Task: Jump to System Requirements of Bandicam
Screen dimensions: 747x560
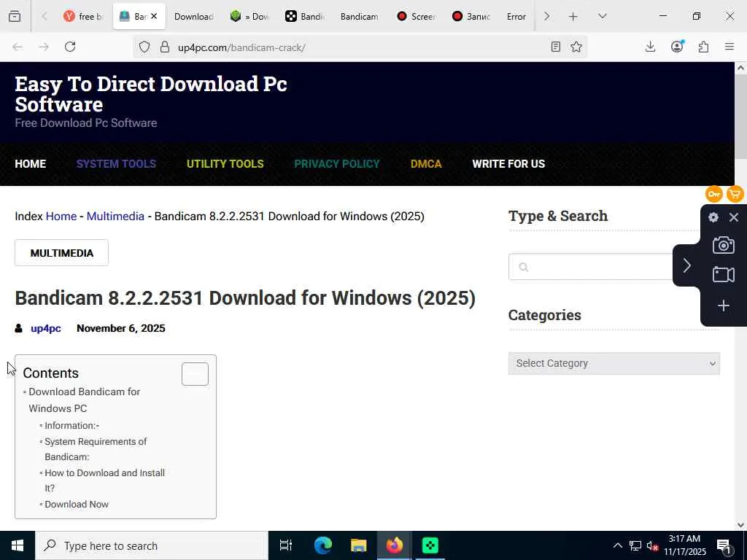Action: [96, 449]
